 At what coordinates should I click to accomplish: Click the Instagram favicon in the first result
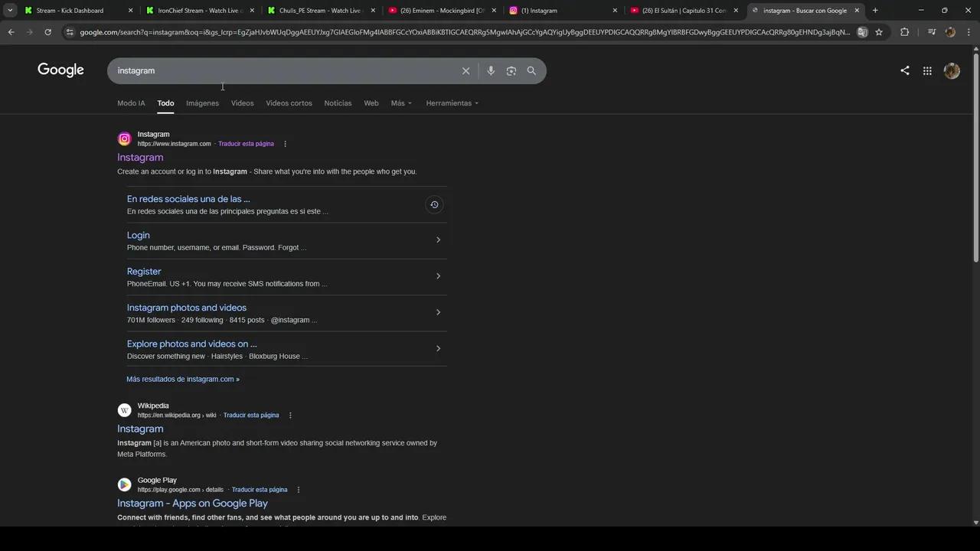[124, 139]
